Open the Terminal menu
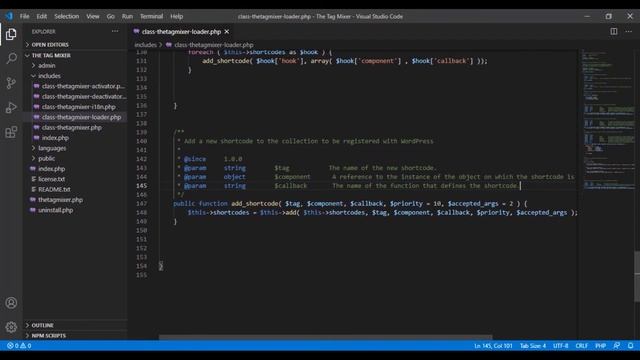 (x=151, y=16)
